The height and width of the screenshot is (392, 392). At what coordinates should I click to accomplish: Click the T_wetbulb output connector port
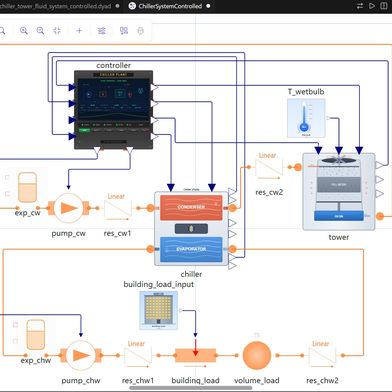[x=328, y=118]
